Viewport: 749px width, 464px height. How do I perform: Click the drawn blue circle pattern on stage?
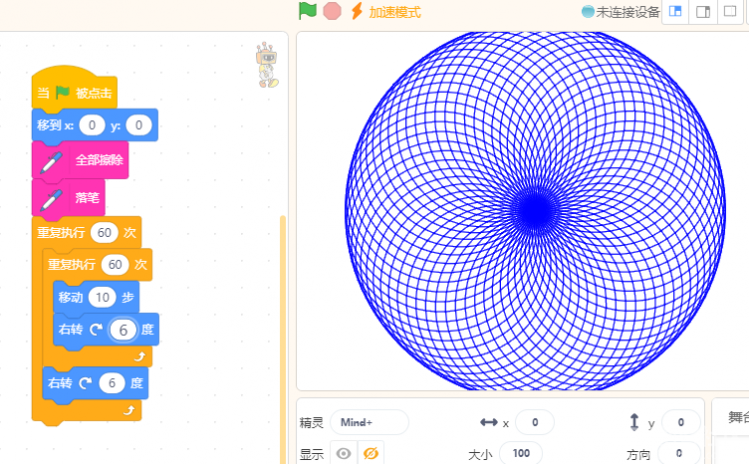[x=535, y=210]
